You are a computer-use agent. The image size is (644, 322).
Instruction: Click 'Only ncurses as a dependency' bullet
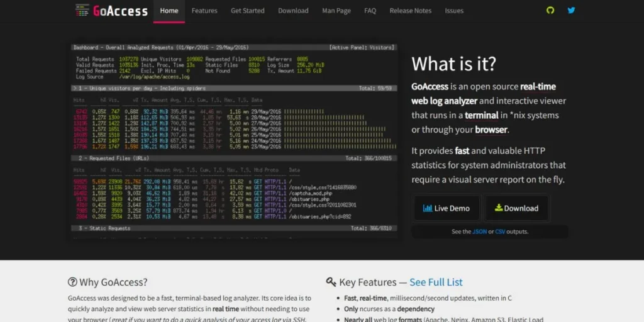coord(389,309)
